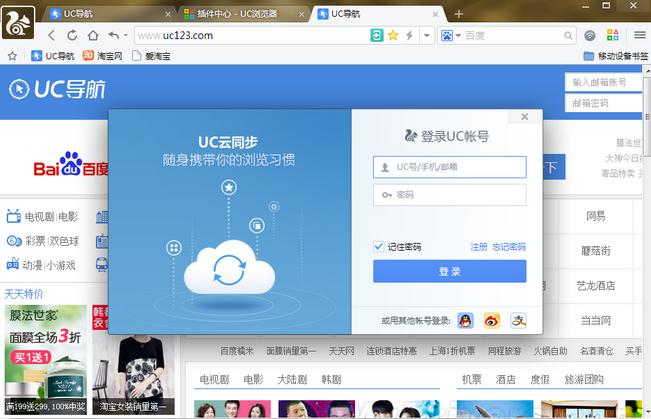Viewport: 651px width, 419px height.
Task: Open the home page icon
Action: pos(93,35)
